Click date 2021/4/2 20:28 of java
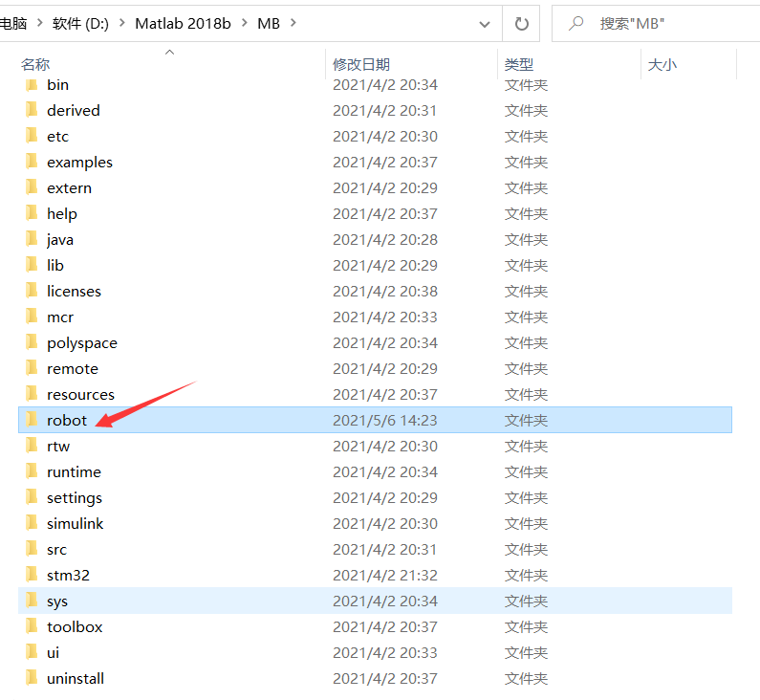760x700 pixels. (x=385, y=239)
